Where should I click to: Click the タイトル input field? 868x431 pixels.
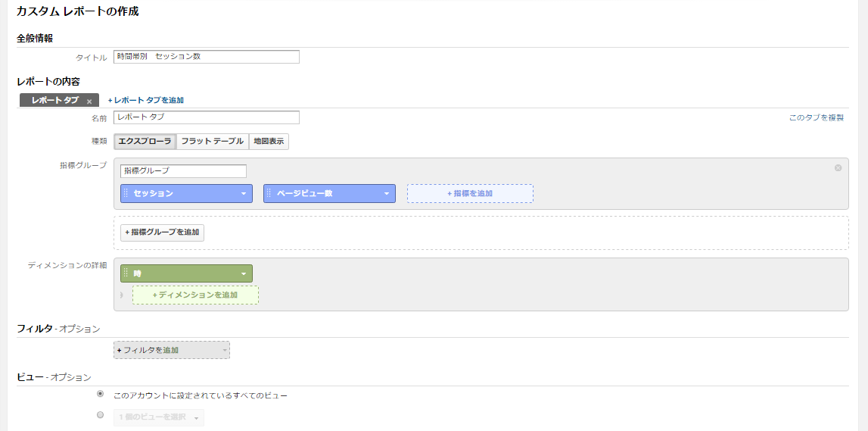click(x=207, y=57)
